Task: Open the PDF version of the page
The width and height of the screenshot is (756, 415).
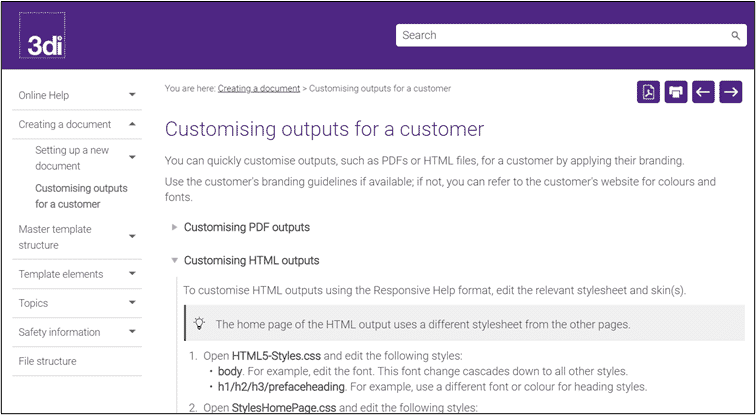Action: pyautogui.click(x=648, y=92)
